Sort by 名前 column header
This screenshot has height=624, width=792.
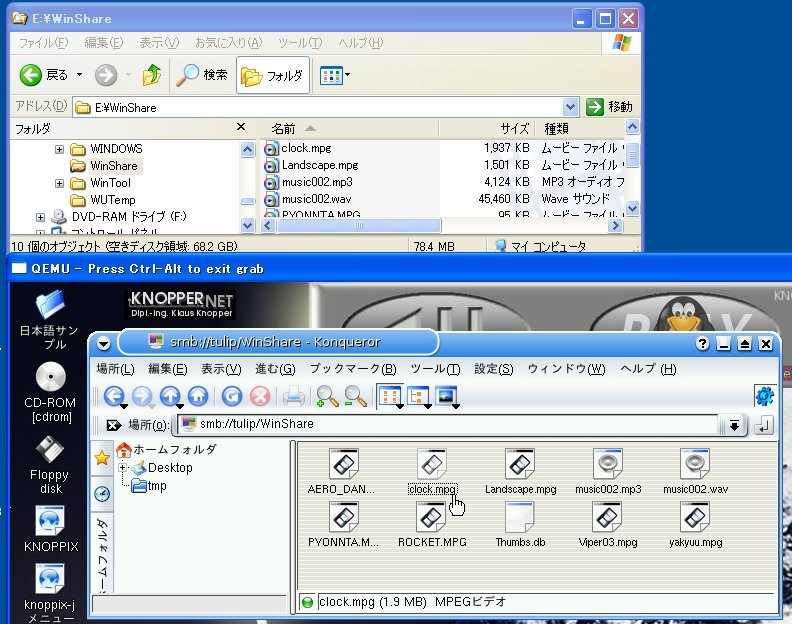[350, 129]
